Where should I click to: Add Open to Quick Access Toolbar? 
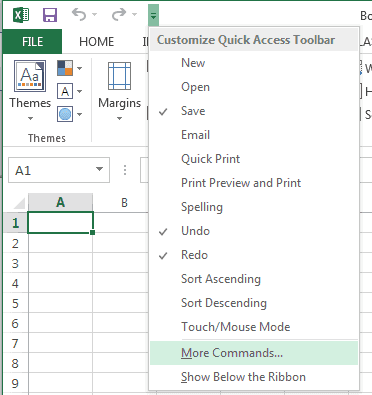[x=254, y=87]
